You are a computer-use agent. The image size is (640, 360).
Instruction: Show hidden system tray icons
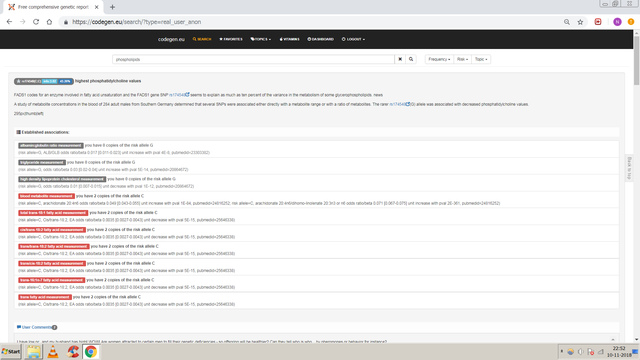[562, 351]
